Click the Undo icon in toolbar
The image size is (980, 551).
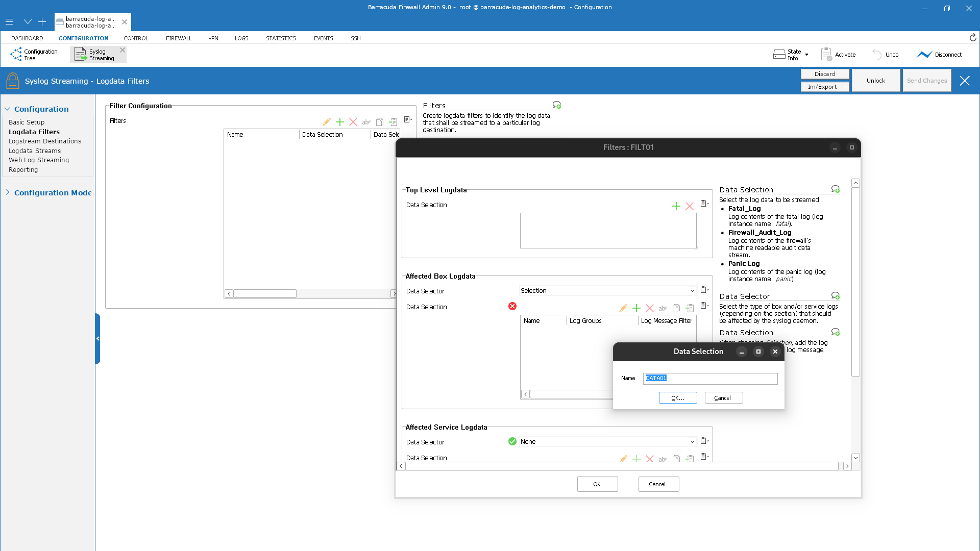coord(877,55)
